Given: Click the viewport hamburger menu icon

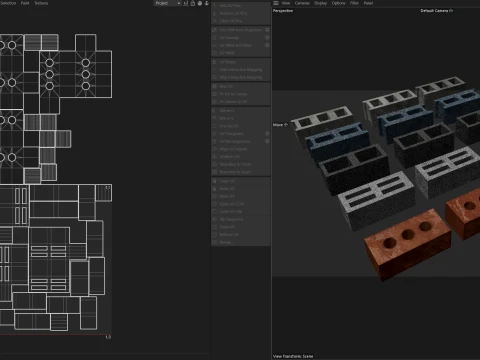Looking at the screenshot, I should (x=276, y=3).
